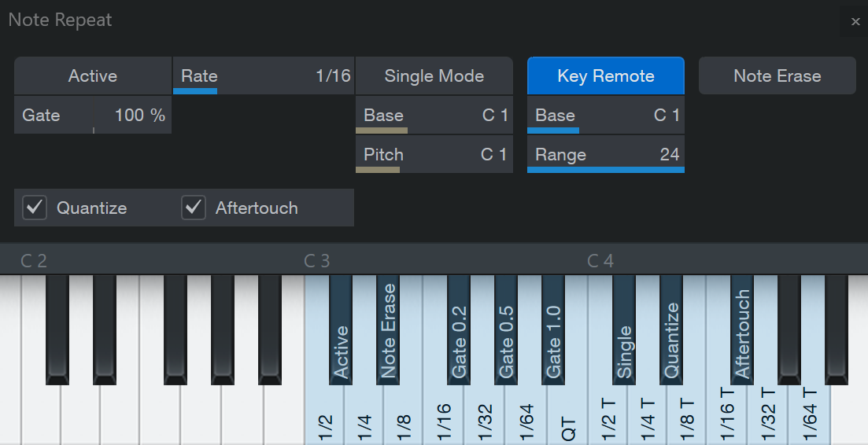Viewport: 868px width, 445px height.
Task: Close the Note Repeat panel
Action: pos(855,22)
